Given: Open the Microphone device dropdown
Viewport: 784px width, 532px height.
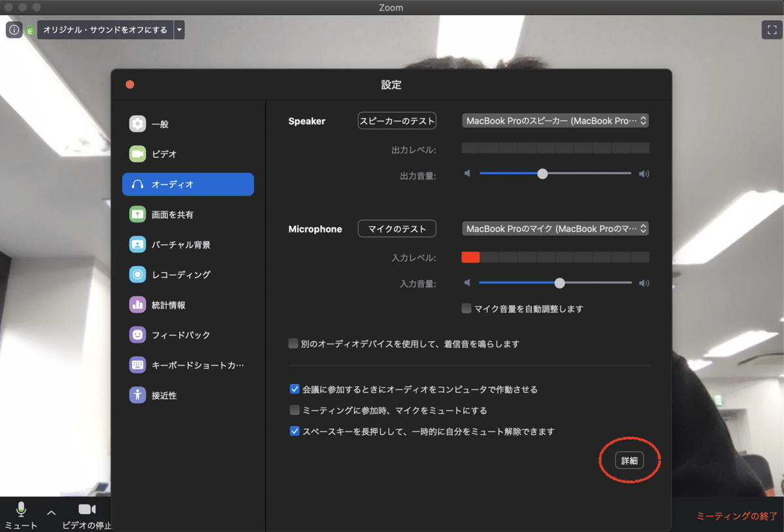Looking at the screenshot, I should pyautogui.click(x=555, y=229).
